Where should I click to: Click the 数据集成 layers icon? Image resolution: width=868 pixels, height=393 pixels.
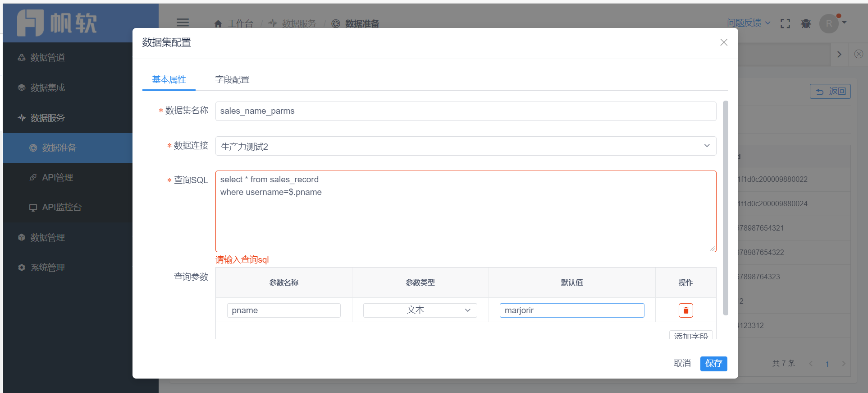21,88
